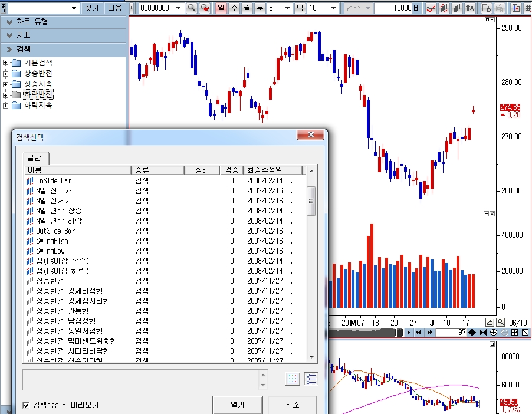This screenshot has height=414, width=532.
Task: Click the 취소 button
Action: point(292,405)
